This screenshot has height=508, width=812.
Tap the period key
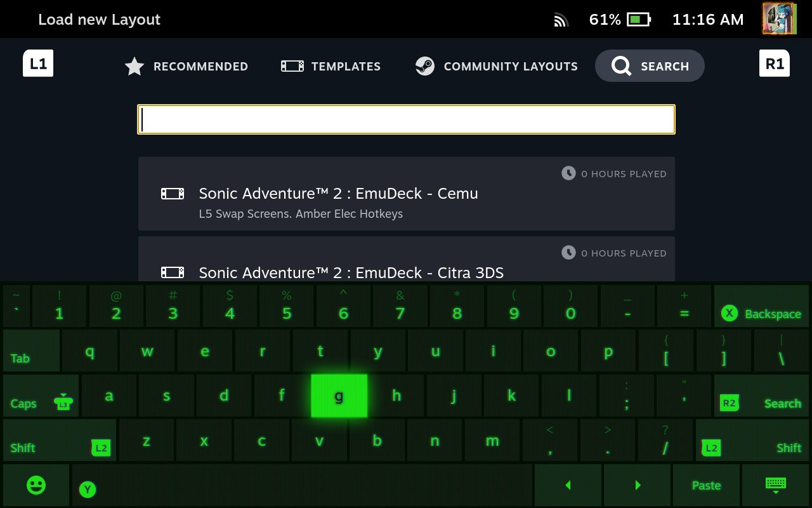608,440
